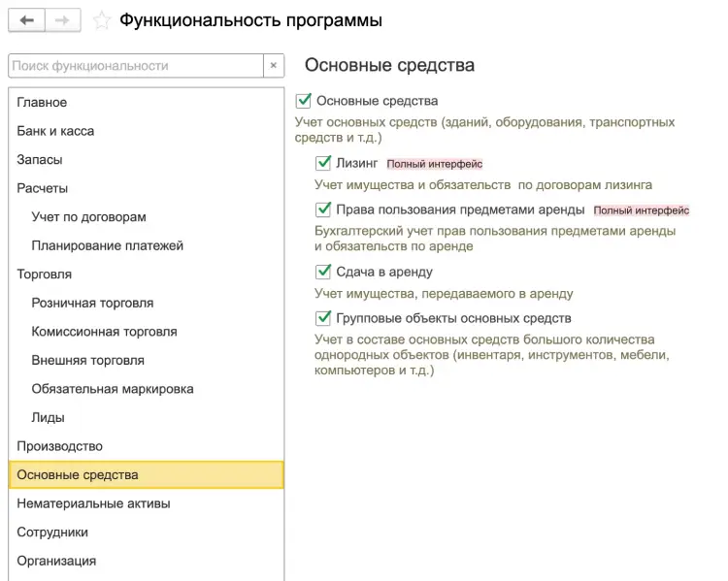Open Планирование платежей subsection

click(107, 245)
